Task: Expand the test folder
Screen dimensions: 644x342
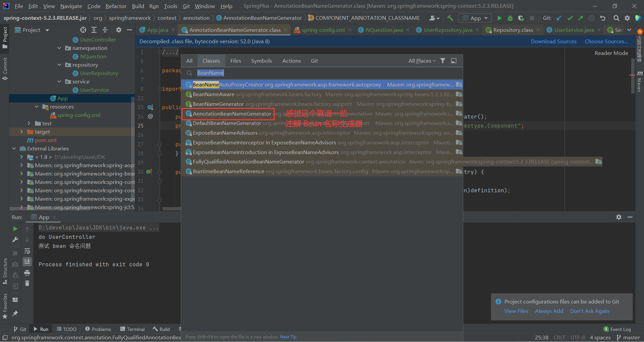Action: 29,123
